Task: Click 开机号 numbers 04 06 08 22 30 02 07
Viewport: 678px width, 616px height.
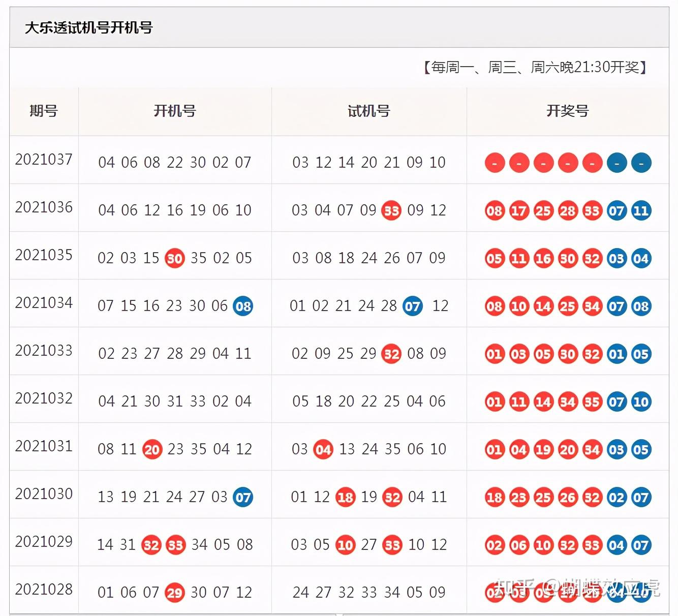Action: pyautogui.click(x=175, y=163)
